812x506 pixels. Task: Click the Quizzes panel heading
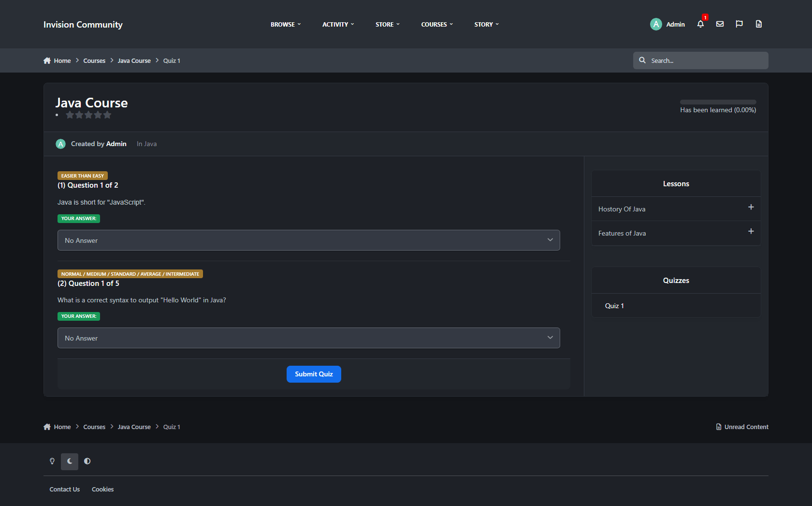point(676,281)
